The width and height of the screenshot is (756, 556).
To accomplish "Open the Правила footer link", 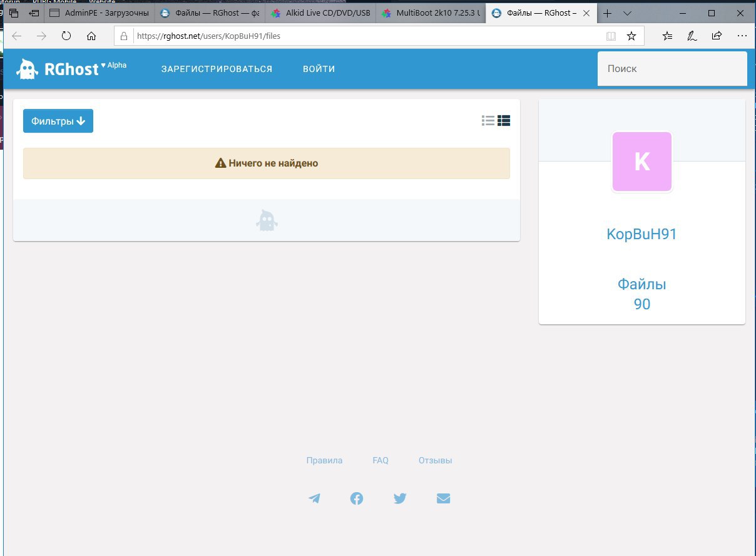I will tap(324, 460).
